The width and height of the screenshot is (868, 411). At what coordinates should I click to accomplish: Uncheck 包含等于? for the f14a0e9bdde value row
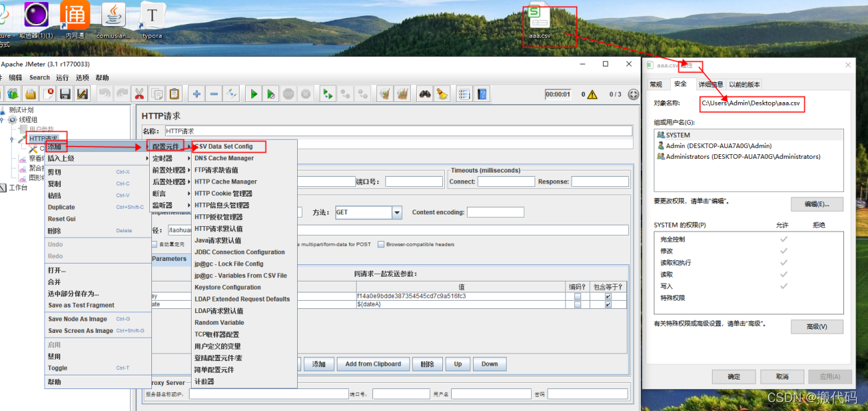(608, 297)
